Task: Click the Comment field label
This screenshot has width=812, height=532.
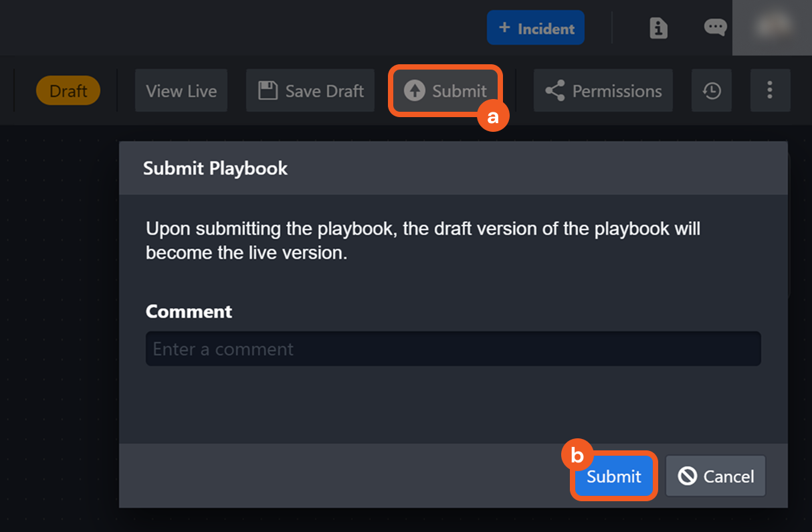Action: pyautogui.click(x=189, y=311)
